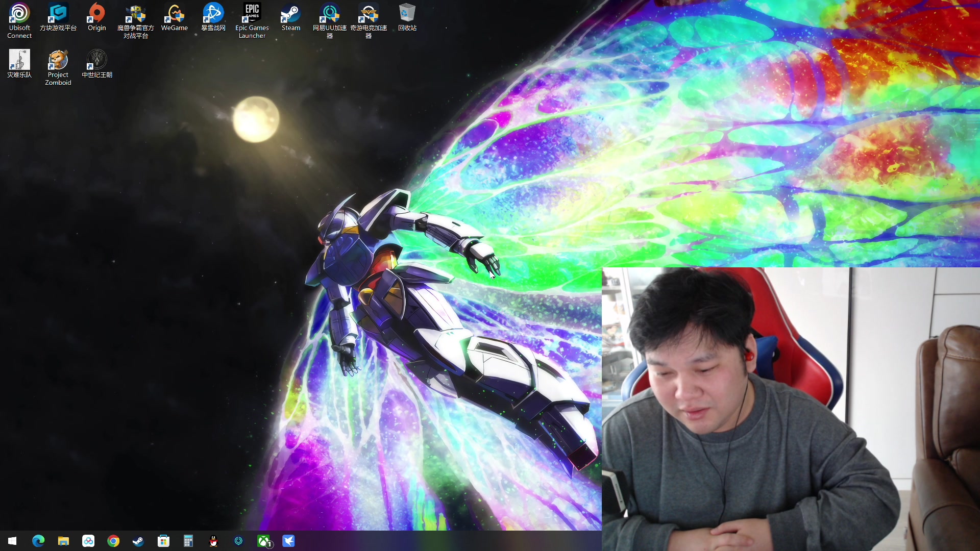Select the Origin desktop shortcut
The width and height of the screenshot is (980, 551).
point(97,17)
